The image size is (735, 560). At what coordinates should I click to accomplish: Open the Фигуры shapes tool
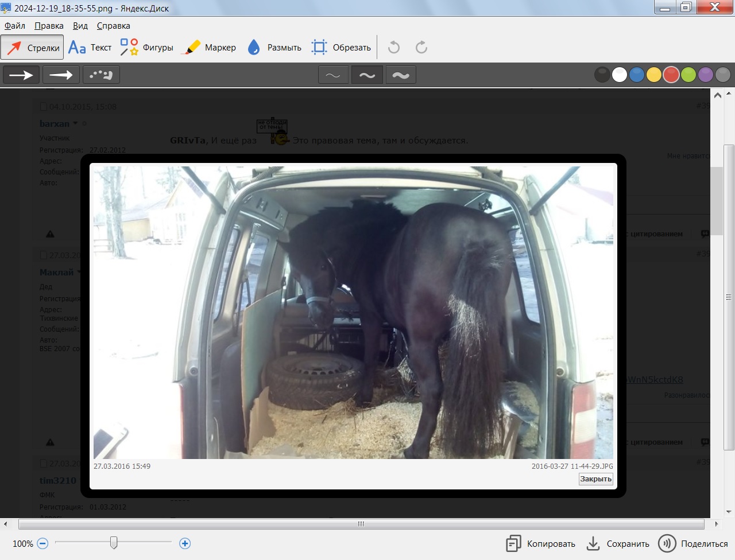pos(147,48)
